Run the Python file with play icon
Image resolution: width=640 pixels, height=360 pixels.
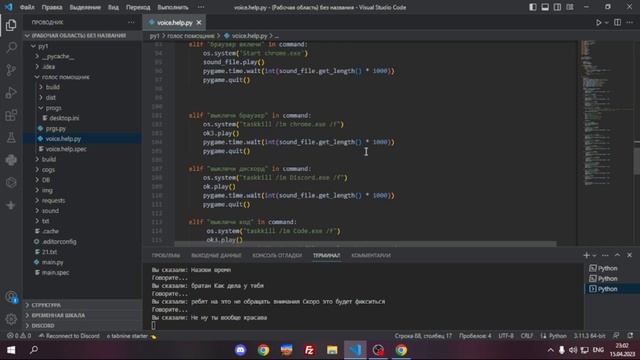(x=598, y=23)
